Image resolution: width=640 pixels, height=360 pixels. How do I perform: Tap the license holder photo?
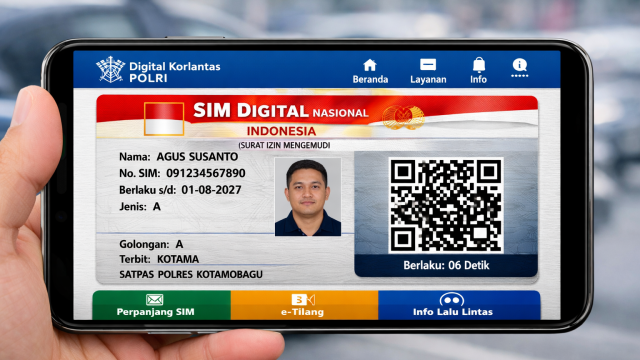308,197
